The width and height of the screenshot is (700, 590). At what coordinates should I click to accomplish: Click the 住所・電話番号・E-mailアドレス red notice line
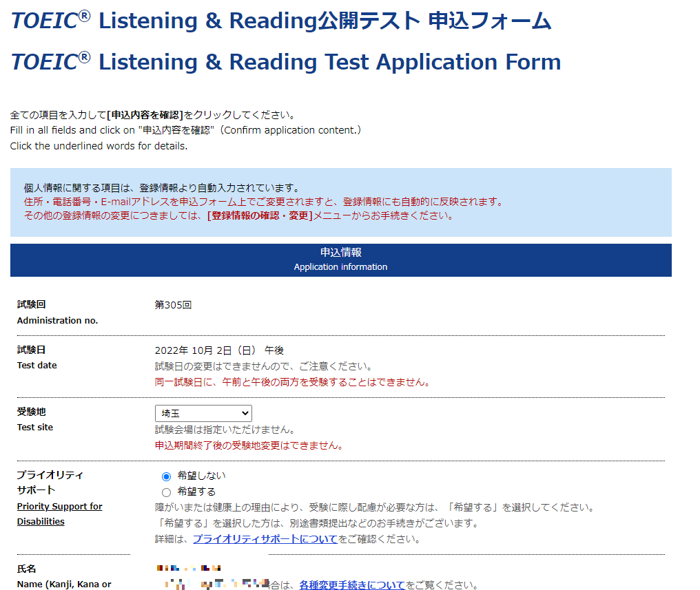(263, 202)
